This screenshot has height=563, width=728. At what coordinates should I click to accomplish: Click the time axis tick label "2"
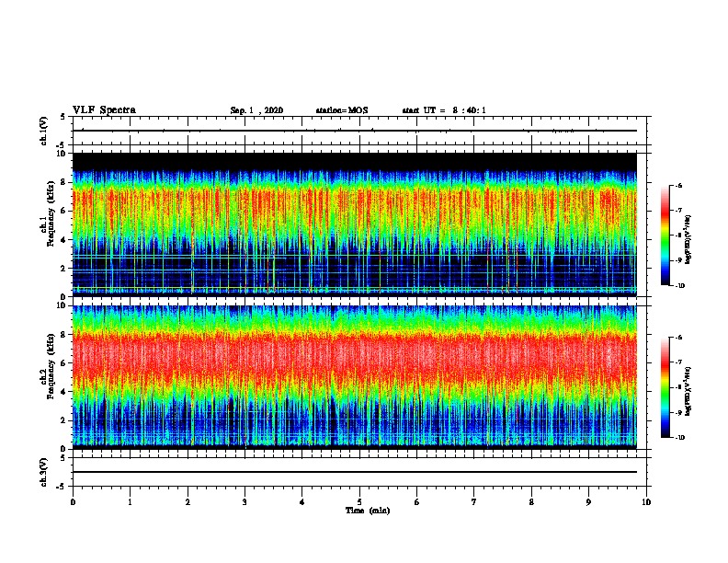coord(188,502)
